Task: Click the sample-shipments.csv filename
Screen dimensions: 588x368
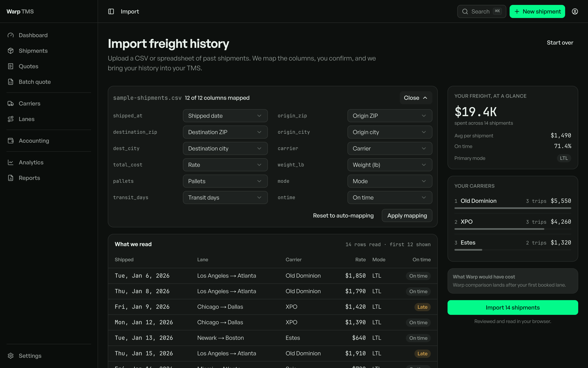Action: (x=147, y=98)
